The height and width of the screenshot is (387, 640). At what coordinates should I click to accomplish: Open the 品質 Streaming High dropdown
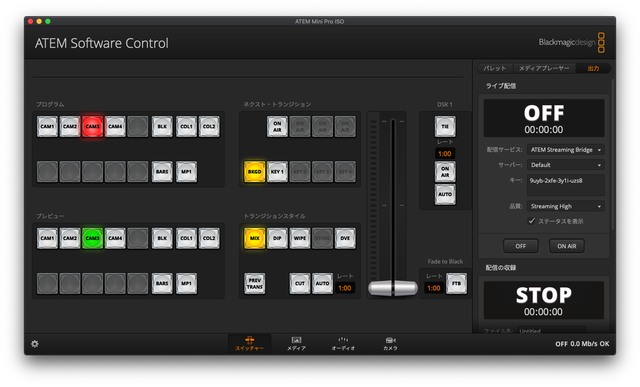pyautogui.click(x=566, y=206)
